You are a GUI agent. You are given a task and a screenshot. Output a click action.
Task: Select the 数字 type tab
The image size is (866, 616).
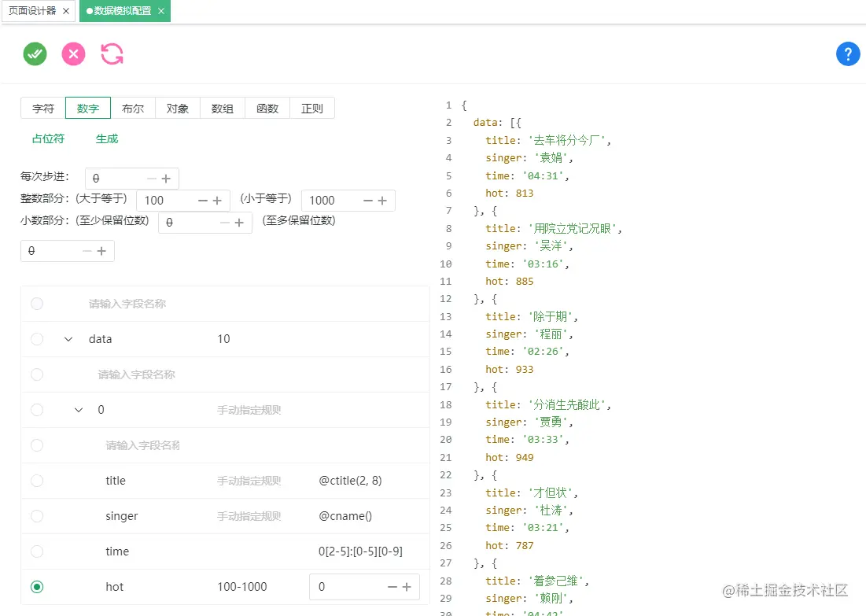tap(88, 109)
